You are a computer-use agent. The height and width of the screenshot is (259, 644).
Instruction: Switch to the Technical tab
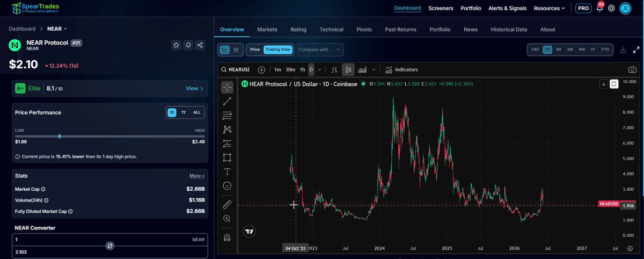[x=331, y=30]
